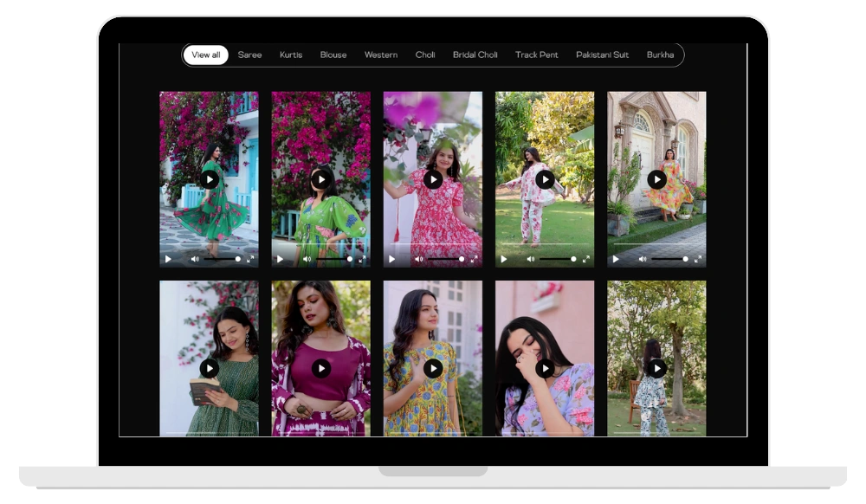This screenshot has height=504, width=866.
Task: Click the Bridal Choli filter
Action: click(475, 55)
